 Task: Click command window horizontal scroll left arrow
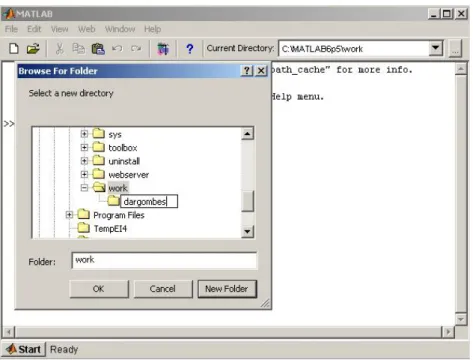(9, 332)
